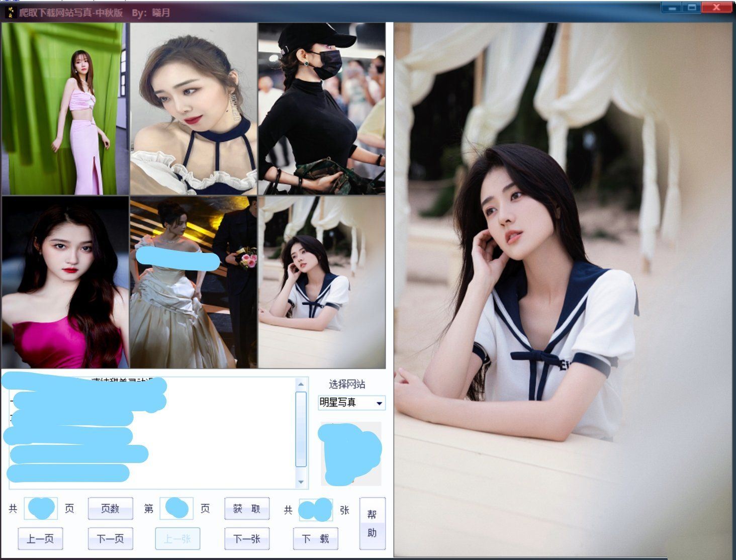The height and width of the screenshot is (560, 736).
Task: Click the total pages input field
Action: pos(41,508)
